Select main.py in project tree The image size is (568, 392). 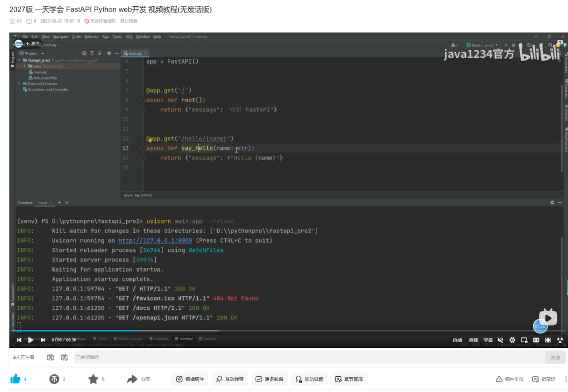click(38, 72)
